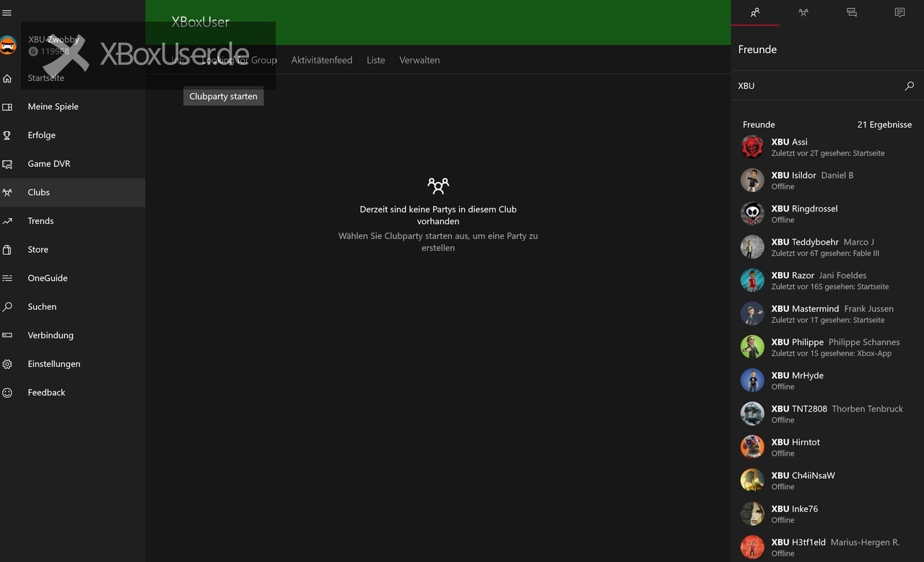Click the XBU Assi avatar
Screen dimensions: 924x562
tap(752, 147)
